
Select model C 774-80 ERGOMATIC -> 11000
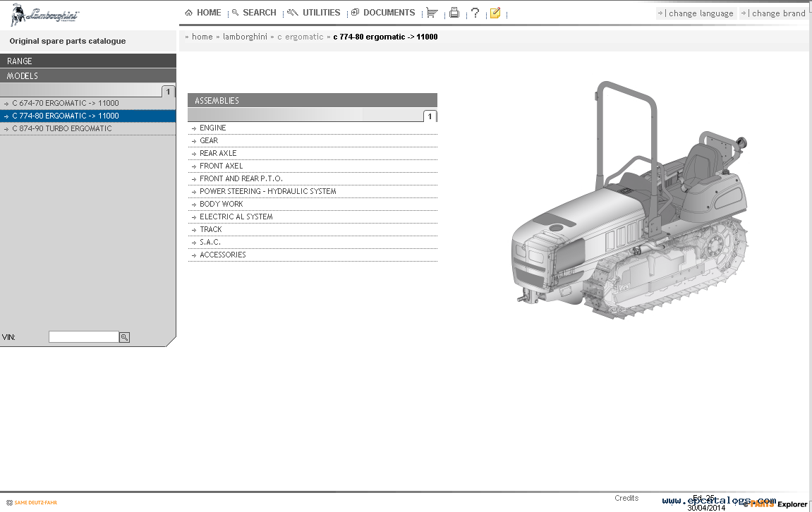click(88, 116)
